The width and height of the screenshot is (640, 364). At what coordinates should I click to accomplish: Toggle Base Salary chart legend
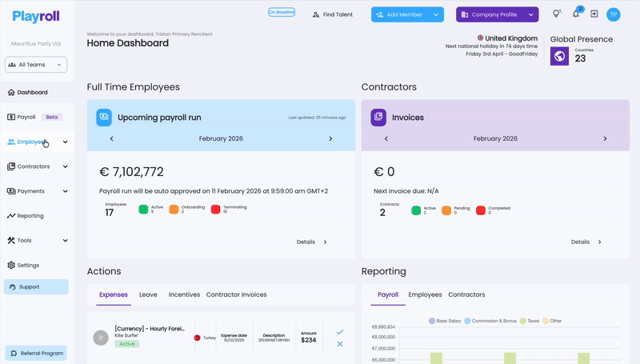coord(445,321)
